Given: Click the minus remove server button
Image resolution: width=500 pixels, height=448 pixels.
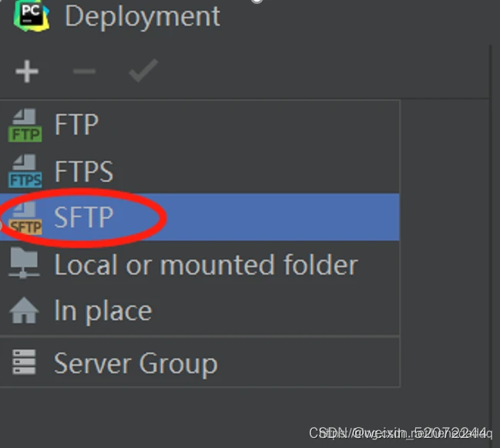Looking at the screenshot, I should pyautogui.click(x=84, y=71).
